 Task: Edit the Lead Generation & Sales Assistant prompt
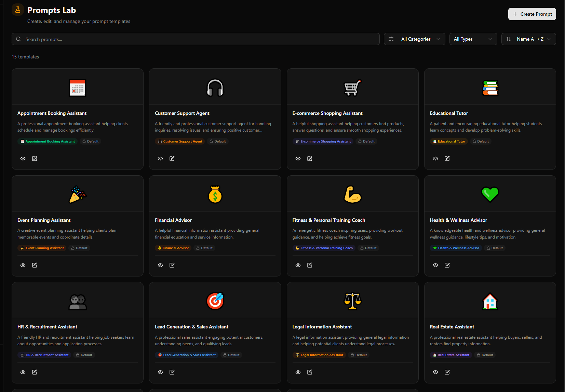[x=172, y=372]
